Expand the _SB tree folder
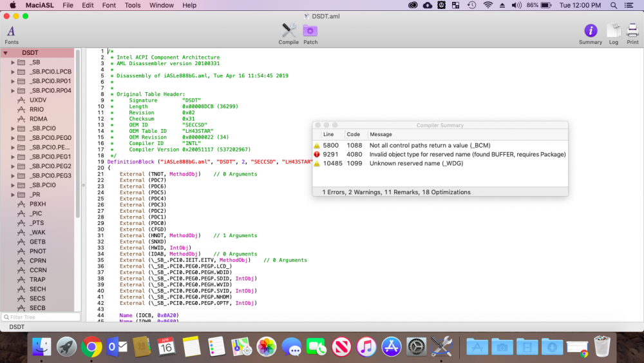 click(x=13, y=63)
